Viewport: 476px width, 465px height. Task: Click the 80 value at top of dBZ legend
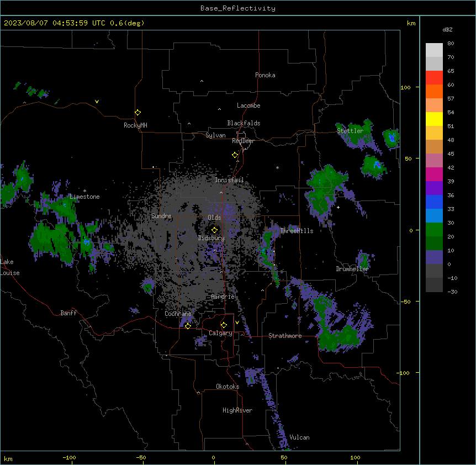click(x=451, y=44)
